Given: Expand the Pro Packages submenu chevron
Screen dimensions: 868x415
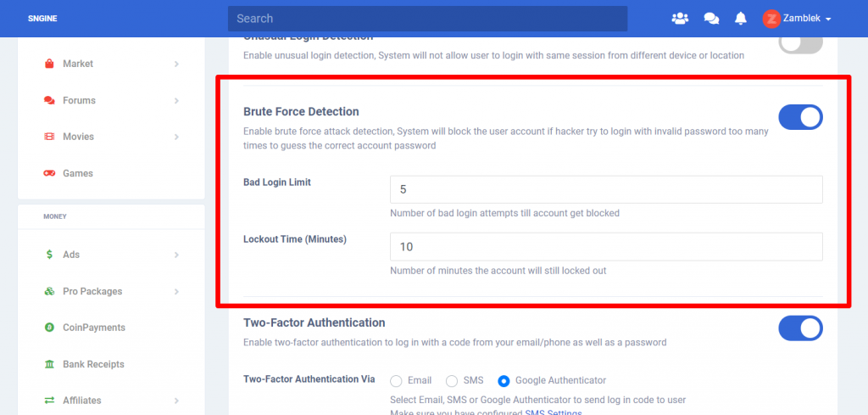Looking at the screenshot, I should click(x=176, y=291).
